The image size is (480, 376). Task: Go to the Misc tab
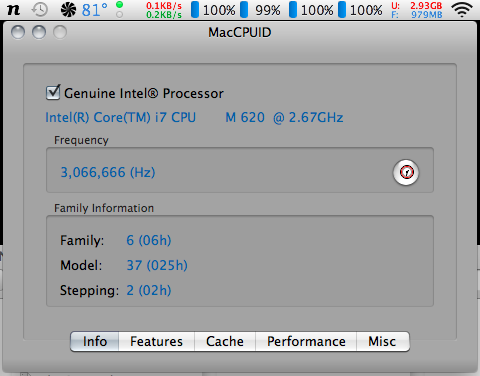(383, 341)
